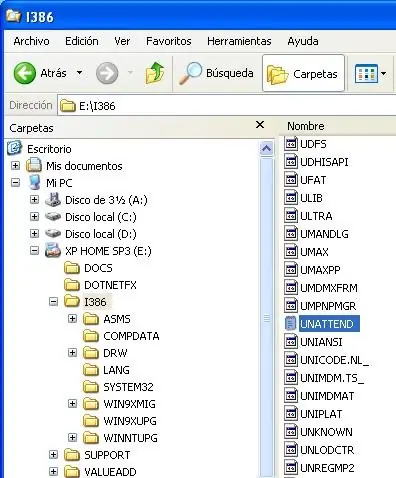Select the UNIMDM.TS_ file name
Viewport: 396px width, 478px height.
coord(332,378)
